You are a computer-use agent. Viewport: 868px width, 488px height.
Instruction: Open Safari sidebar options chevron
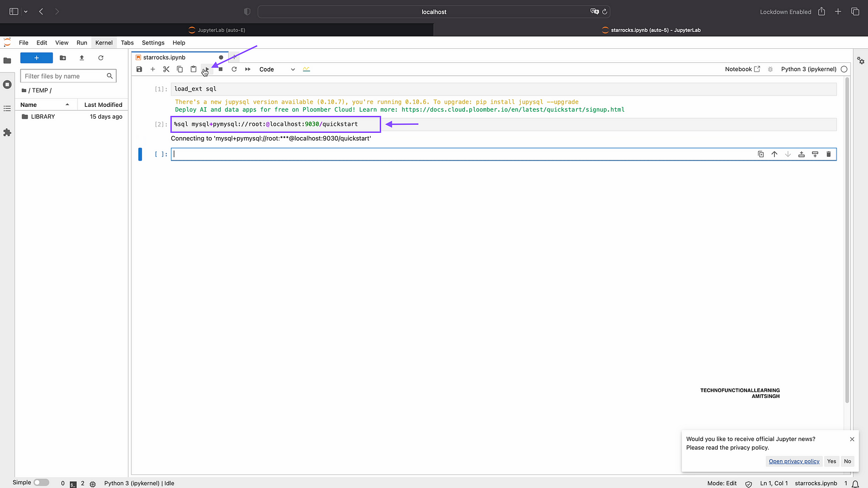tap(25, 12)
